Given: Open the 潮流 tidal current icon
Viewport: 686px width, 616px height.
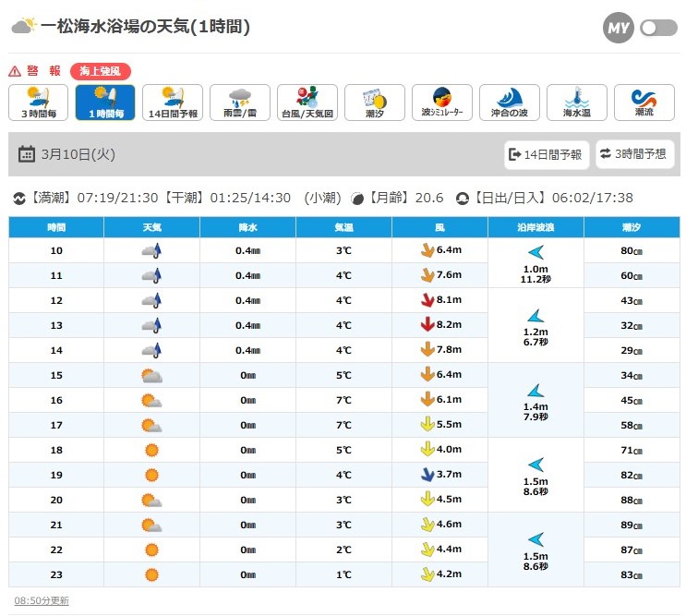Looking at the screenshot, I should (x=644, y=103).
